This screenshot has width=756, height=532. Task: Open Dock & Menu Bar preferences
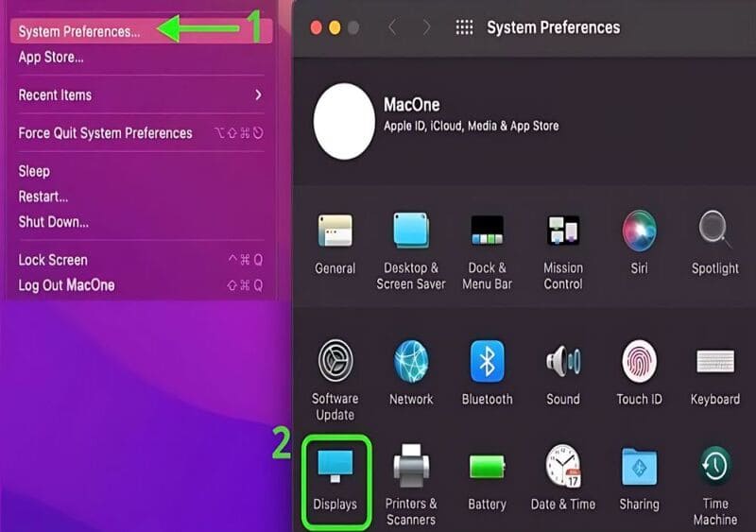click(487, 250)
